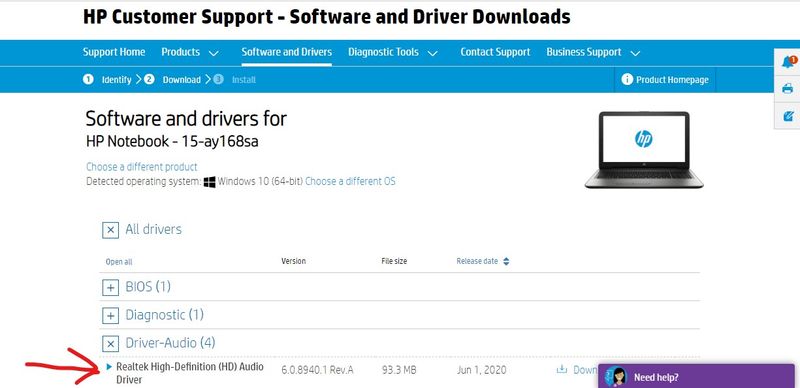The width and height of the screenshot is (800, 388).
Task: Open Contact Support page
Action: pyautogui.click(x=495, y=52)
